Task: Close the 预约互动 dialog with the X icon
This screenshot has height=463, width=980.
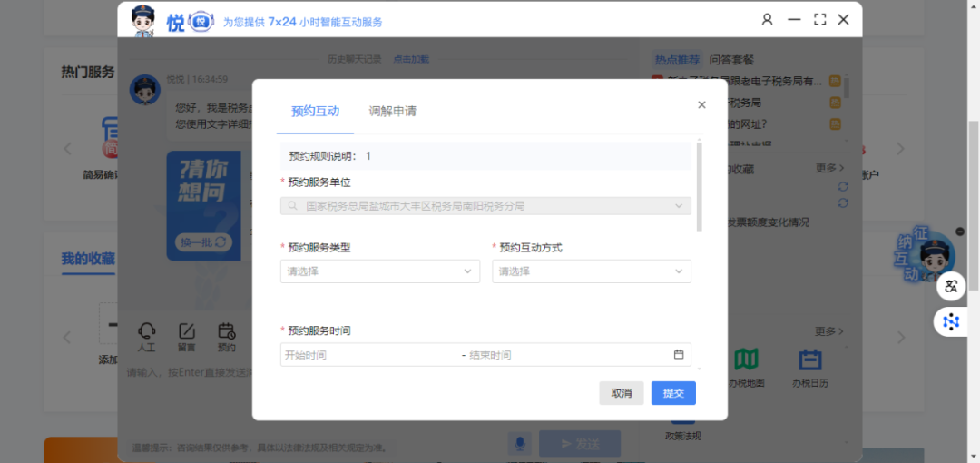Action: coord(701,105)
